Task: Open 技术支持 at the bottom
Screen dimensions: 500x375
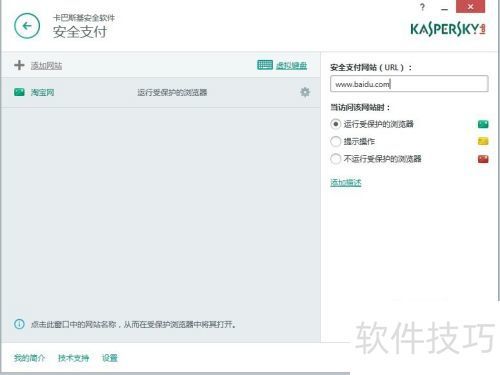Action: coord(73,358)
